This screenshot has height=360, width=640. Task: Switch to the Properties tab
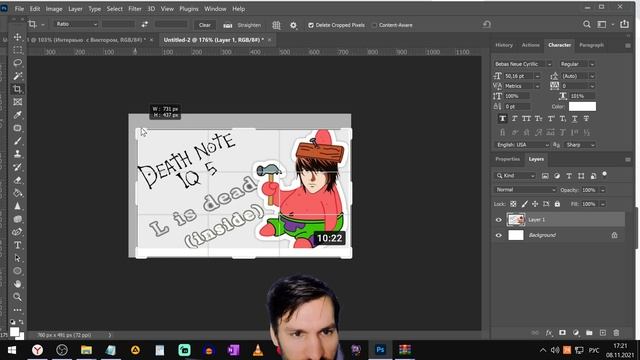507,159
